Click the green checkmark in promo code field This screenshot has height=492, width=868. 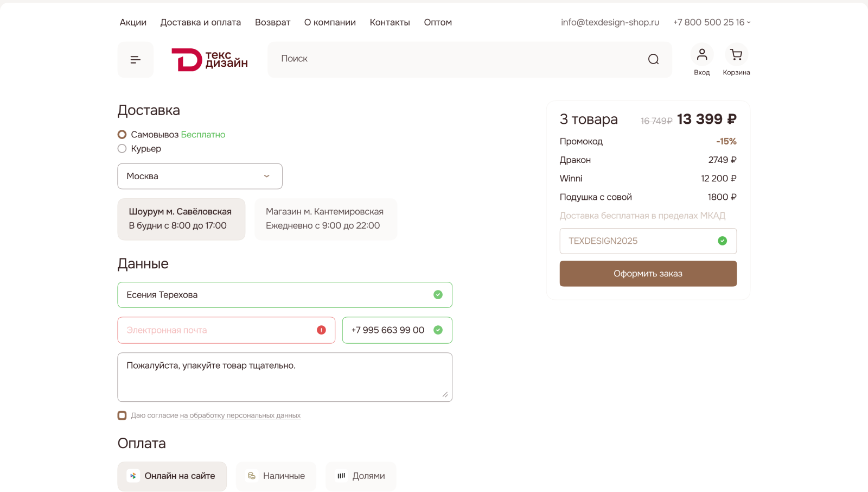point(722,241)
